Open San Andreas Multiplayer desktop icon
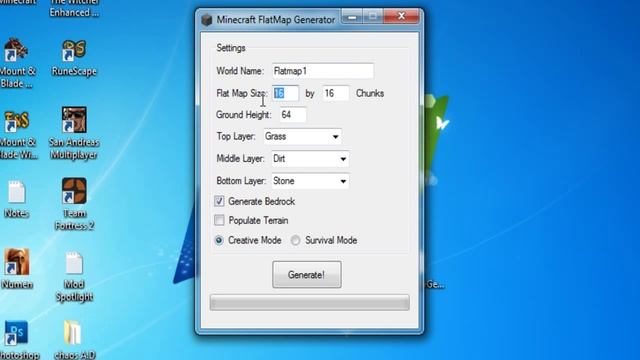 pos(74,133)
